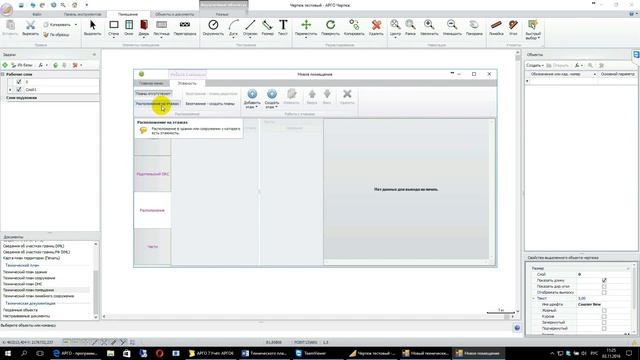Click Безэтажное - создать планы button
640x360 pixels.
210,104
